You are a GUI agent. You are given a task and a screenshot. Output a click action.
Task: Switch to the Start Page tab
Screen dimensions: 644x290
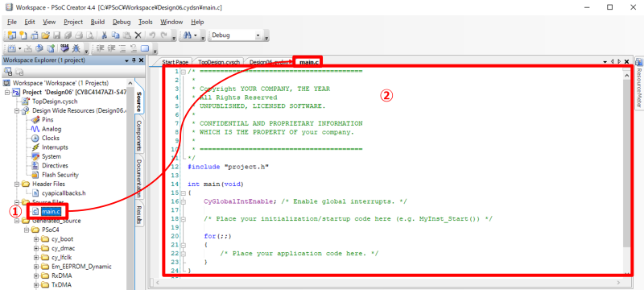[175, 62]
